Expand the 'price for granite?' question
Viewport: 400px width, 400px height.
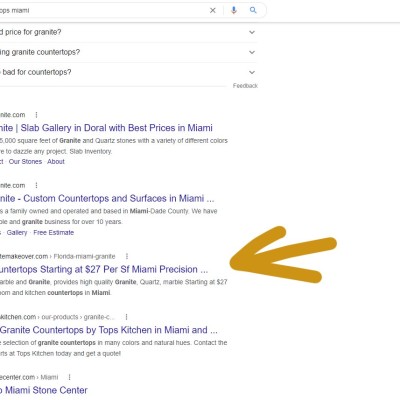pos(128,32)
